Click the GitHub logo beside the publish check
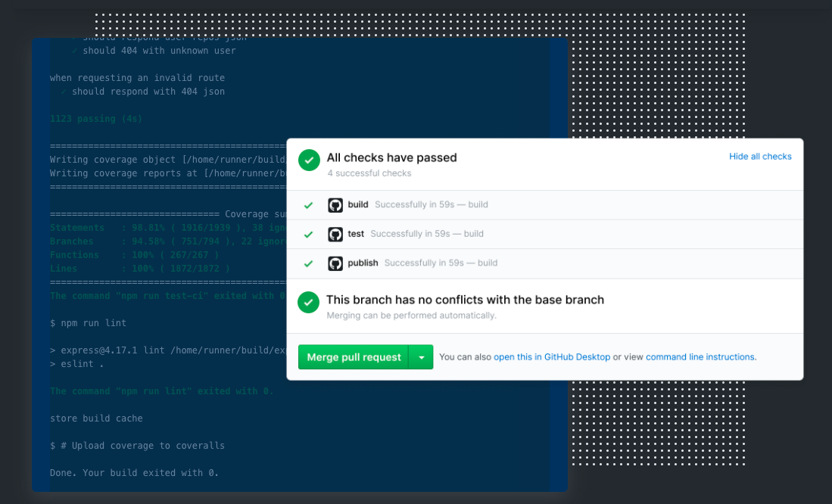The width and height of the screenshot is (832, 504). click(x=335, y=263)
